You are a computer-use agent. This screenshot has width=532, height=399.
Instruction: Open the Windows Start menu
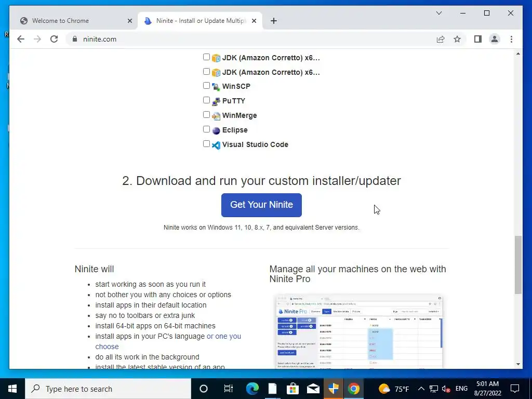[x=12, y=389]
